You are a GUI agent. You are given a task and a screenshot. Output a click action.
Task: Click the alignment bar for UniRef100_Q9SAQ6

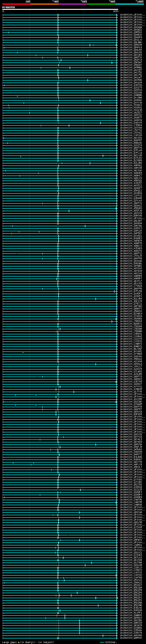tap(60, 27)
